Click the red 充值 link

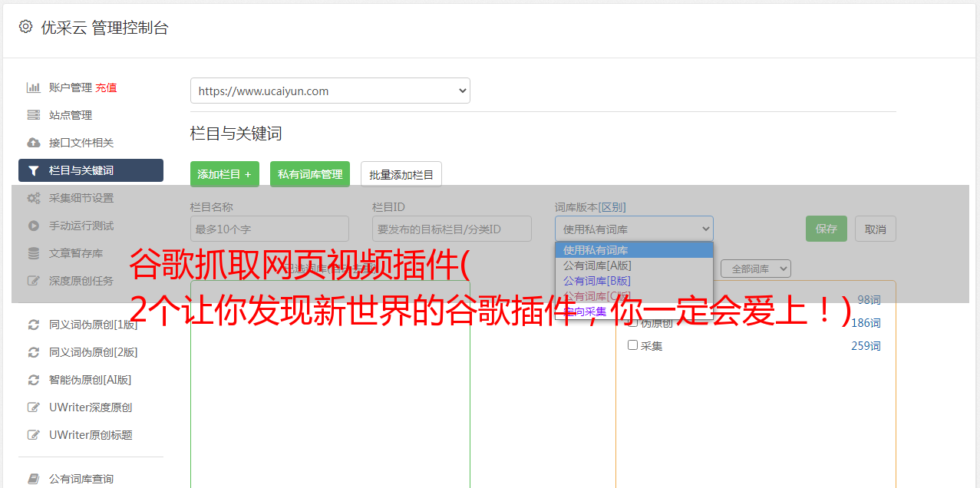tap(106, 87)
